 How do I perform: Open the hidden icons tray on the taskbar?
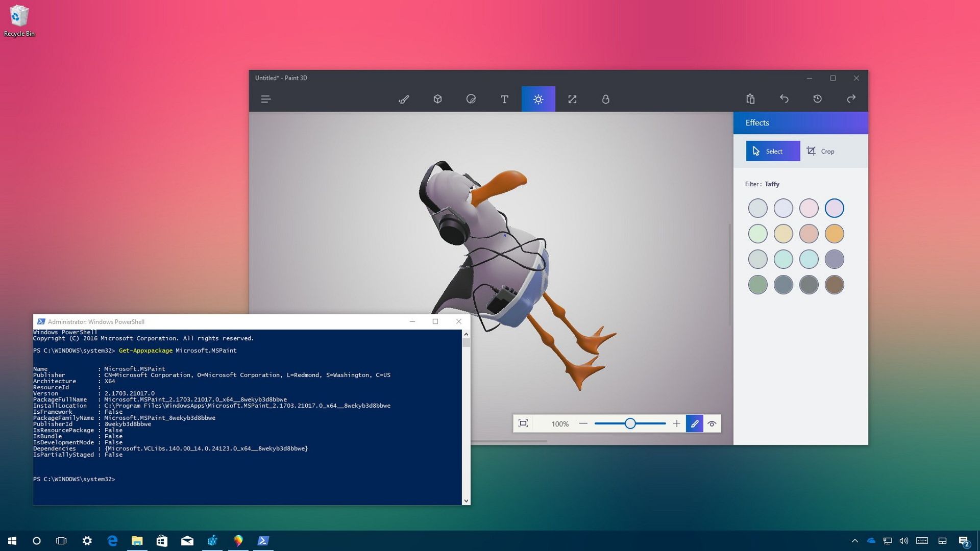(x=854, y=540)
